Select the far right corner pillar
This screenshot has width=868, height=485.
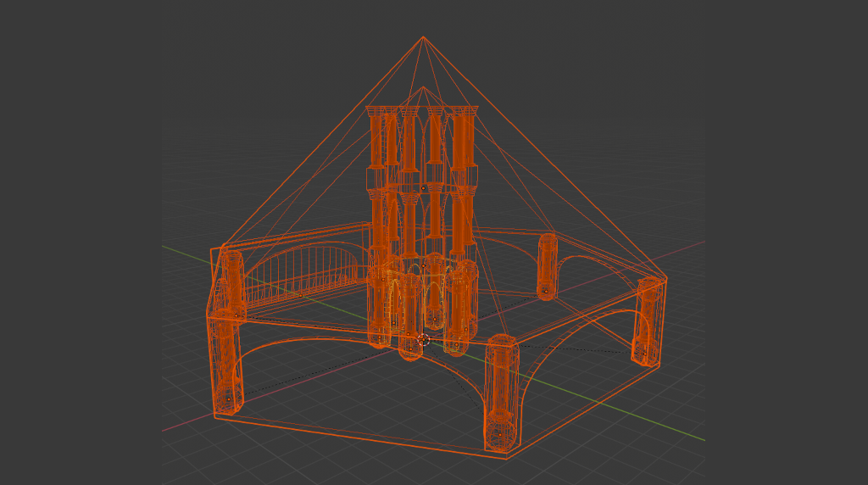(x=648, y=321)
